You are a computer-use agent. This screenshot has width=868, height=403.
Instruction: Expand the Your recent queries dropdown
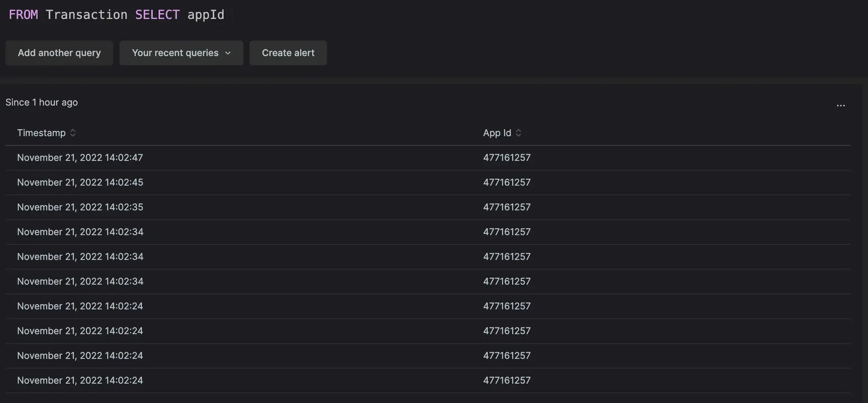pos(181,53)
